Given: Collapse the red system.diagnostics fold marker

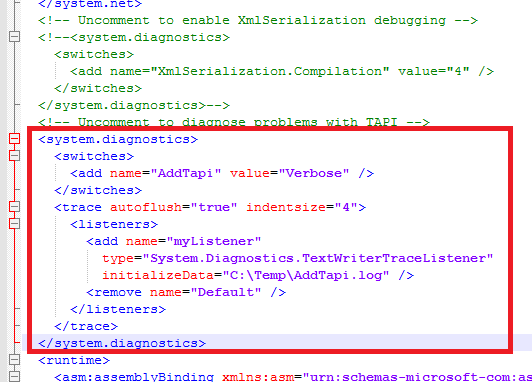Looking at the screenshot, I should pos(14,138).
